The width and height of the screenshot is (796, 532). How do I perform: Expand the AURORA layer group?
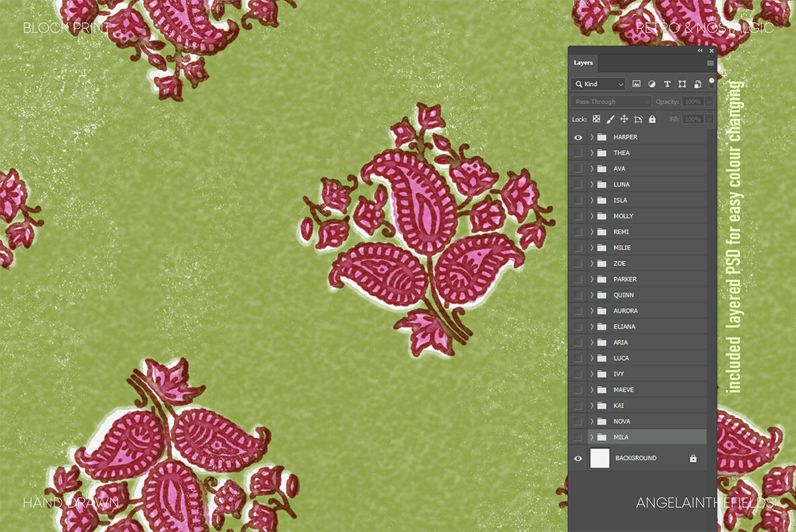coord(591,310)
